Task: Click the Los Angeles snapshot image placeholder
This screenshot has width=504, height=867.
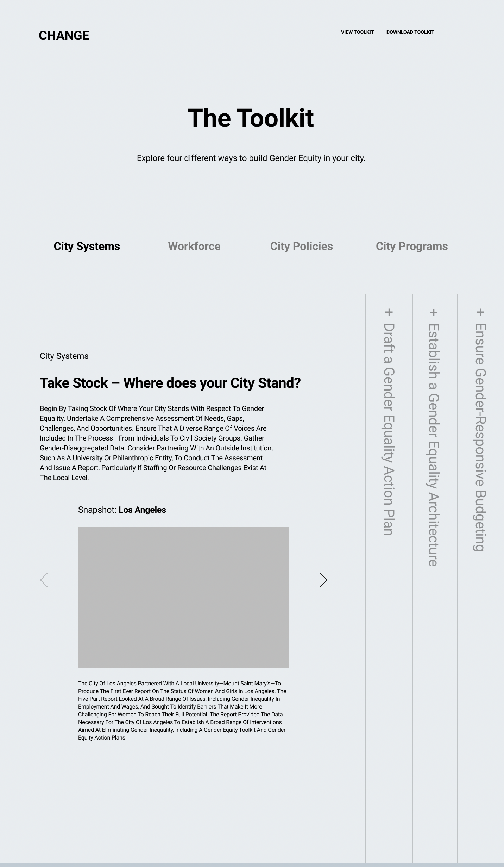Action: coord(184,597)
